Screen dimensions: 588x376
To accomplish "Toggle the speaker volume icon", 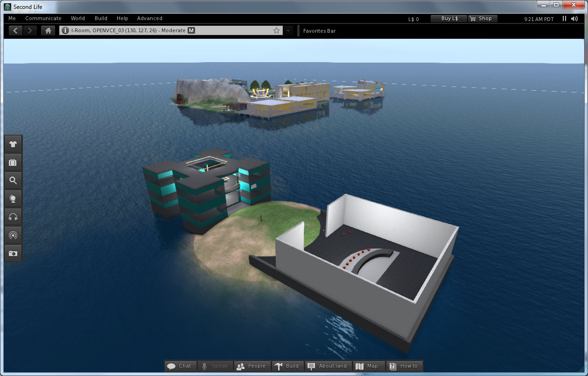I will (x=574, y=19).
